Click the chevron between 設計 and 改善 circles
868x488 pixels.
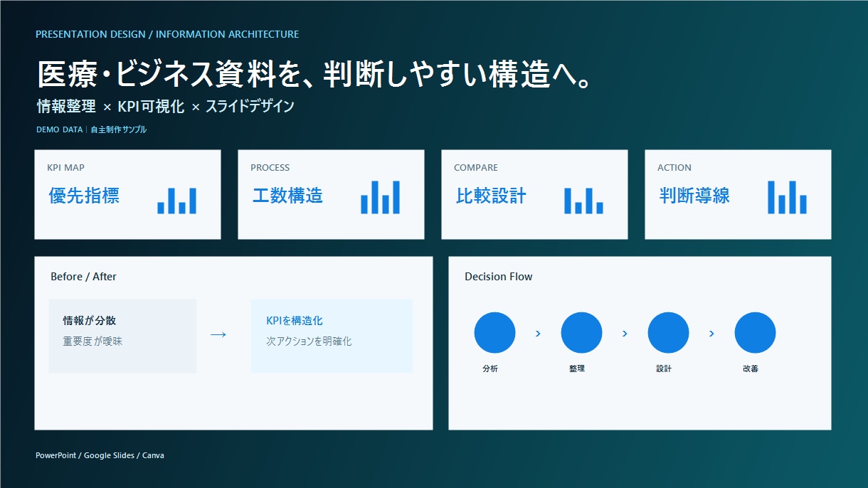pos(711,333)
